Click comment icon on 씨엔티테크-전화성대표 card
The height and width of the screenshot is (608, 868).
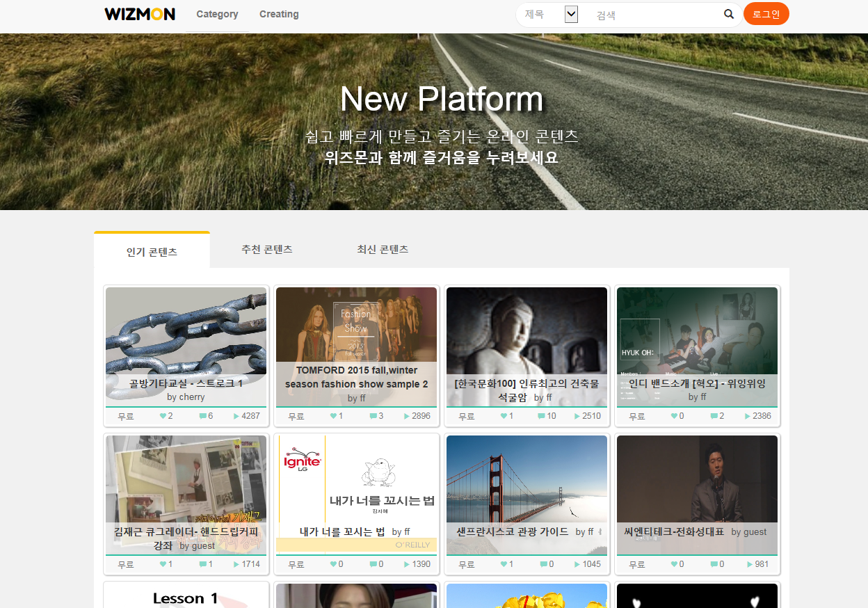click(x=714, y=564)
